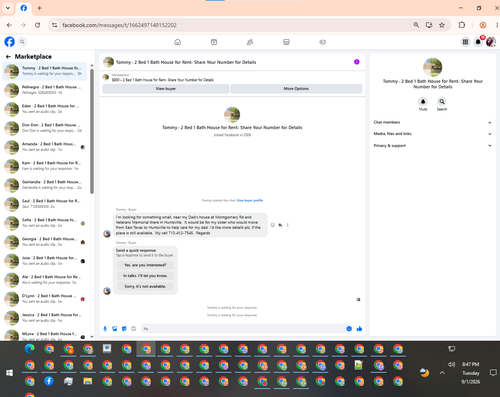Open the D'Lynn conversation
This screenshot has height=397, width=500.
coord(45,299)
